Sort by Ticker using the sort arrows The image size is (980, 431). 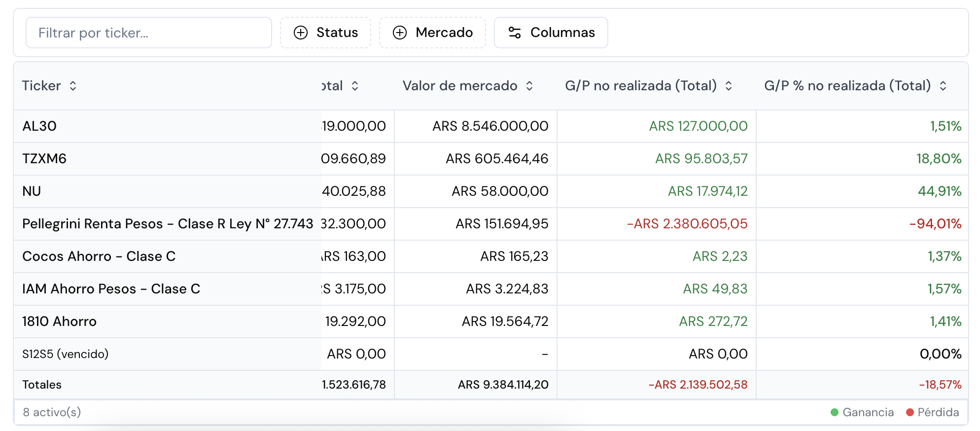[x=73, y=86]
